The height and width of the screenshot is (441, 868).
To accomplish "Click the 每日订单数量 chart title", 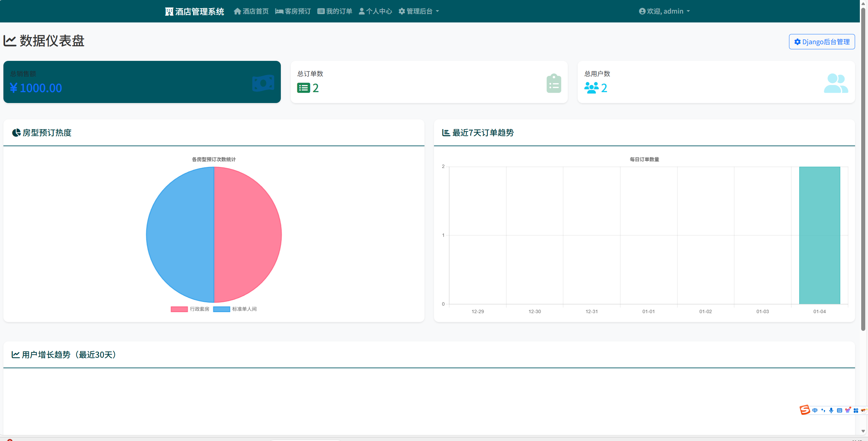I will click(x=644, y=159).
